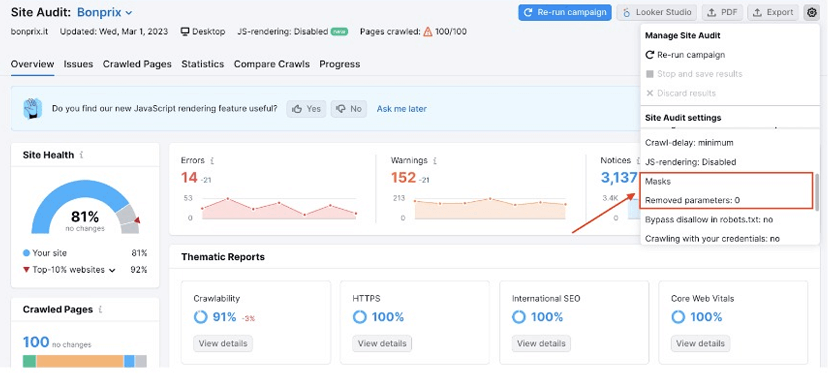The height and width of the screenshot is (381, 828).
Task: Click the errors trend chart
Action: (279, 208)
